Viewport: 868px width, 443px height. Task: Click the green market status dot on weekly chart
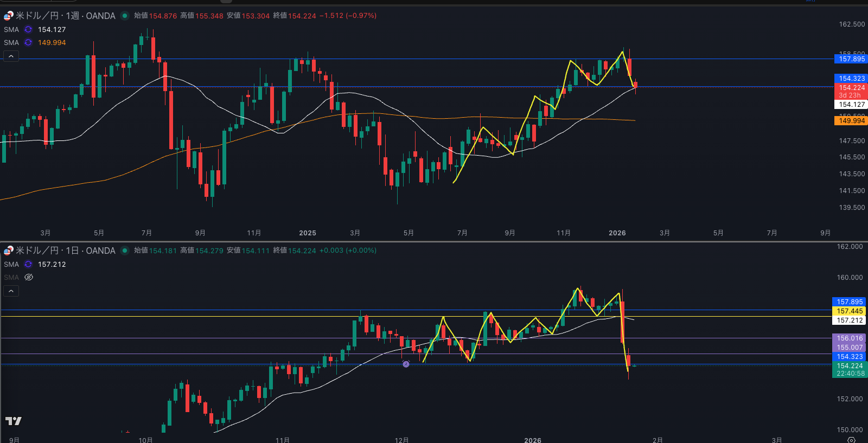click(x=125, y=16)
